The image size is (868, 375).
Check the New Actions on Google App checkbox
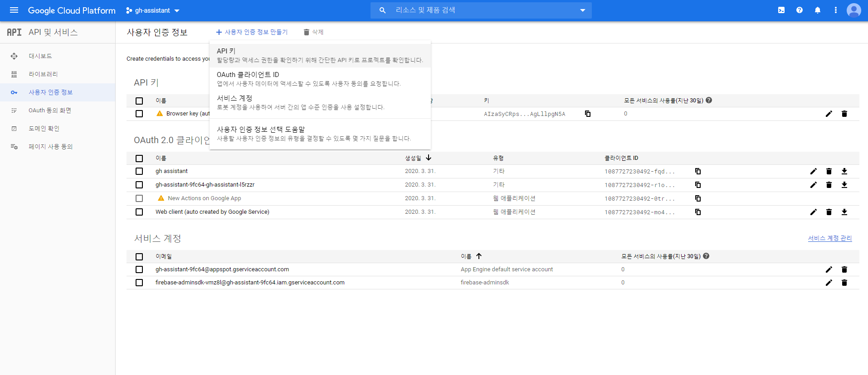pos(139,198)
